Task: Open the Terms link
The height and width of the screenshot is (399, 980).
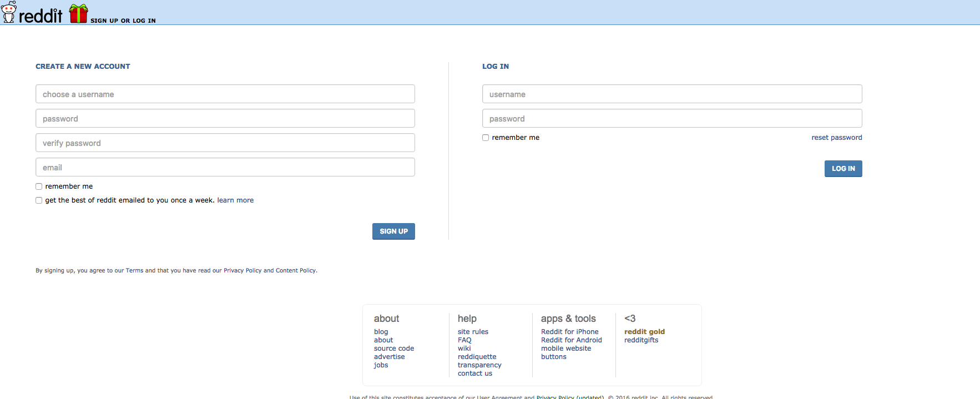Action: (x=134, y=271)
